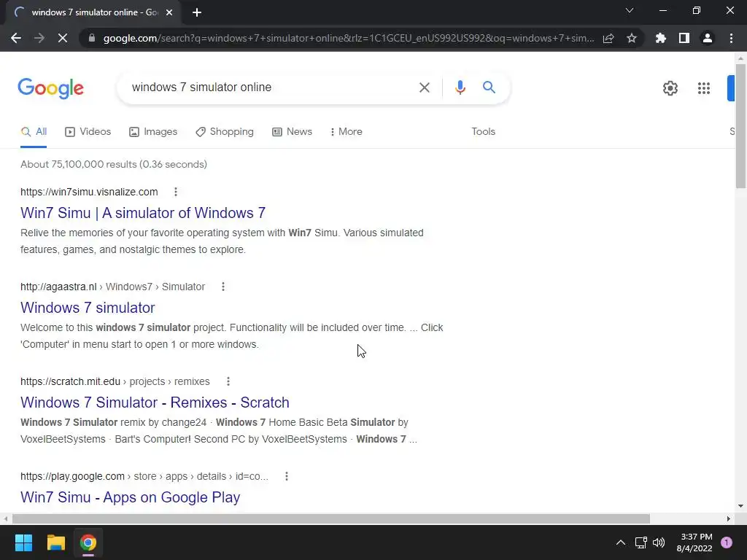Go back to the previous page
747x560 pixels.
[16, 38]
